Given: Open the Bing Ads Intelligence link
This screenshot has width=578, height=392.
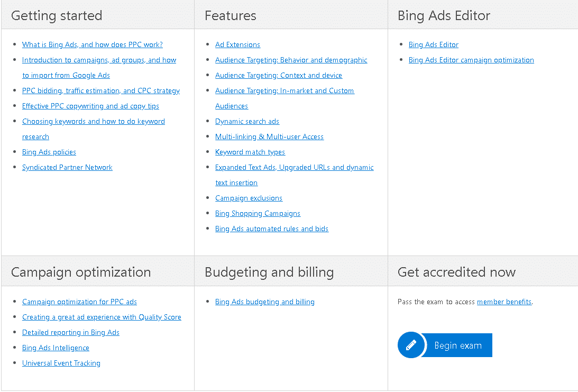Looking at the screenshot, I should click(56, 348).
